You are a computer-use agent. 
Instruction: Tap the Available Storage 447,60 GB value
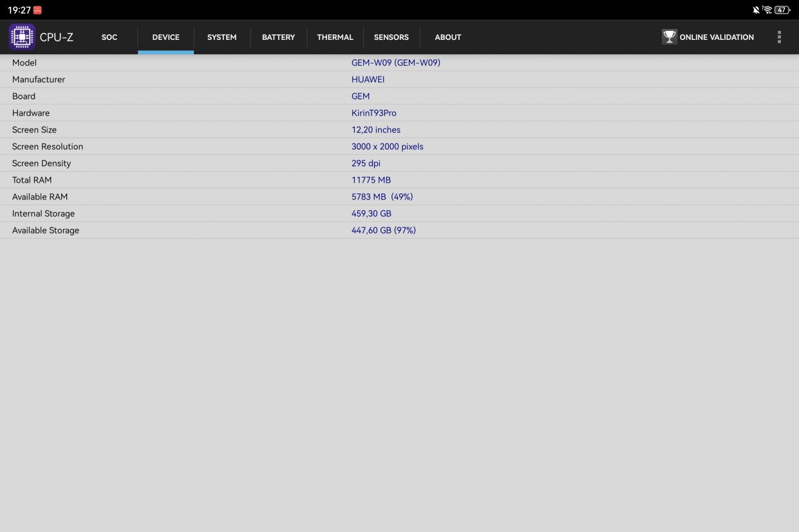click(x=384, y=230)
